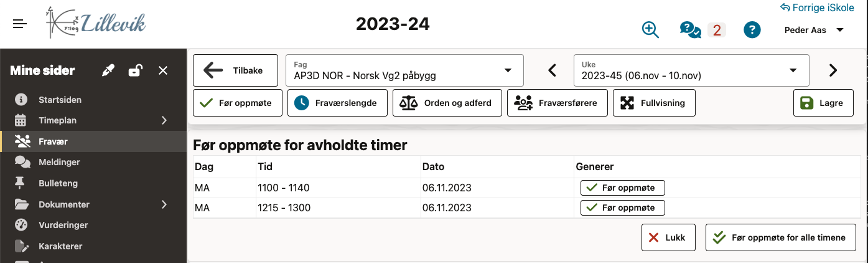The width and height of the screenshot is (868, 263).
Task: Expand the Timeplan sidebar submenu
Action: pyautogui.click(x=164, y=120)
